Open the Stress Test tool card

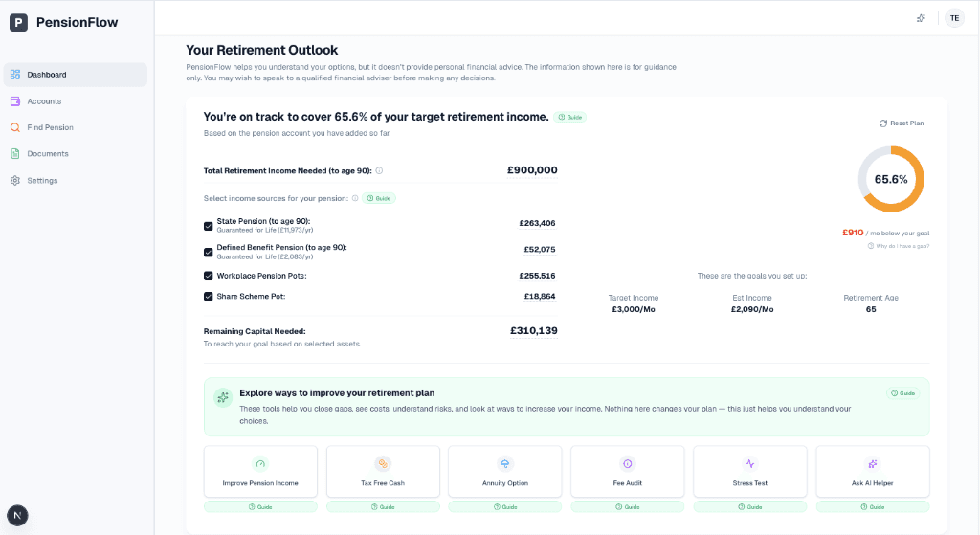click(750, 471)
